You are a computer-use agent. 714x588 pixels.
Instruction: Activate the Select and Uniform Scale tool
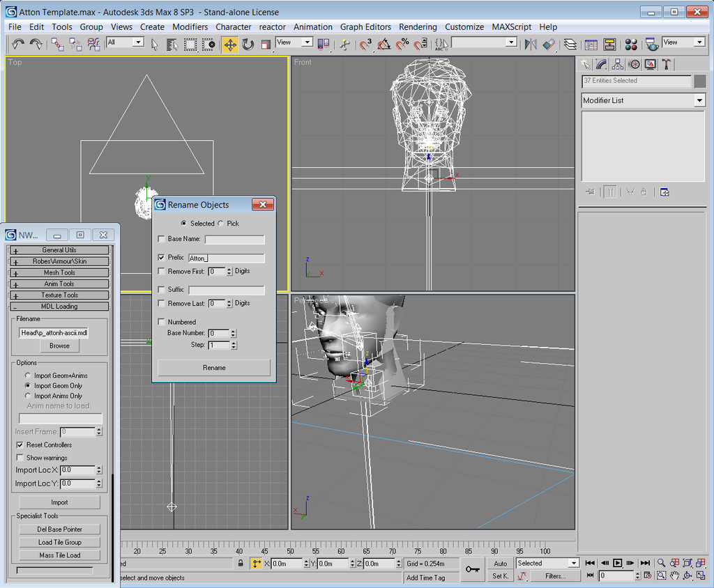[266, 44]
